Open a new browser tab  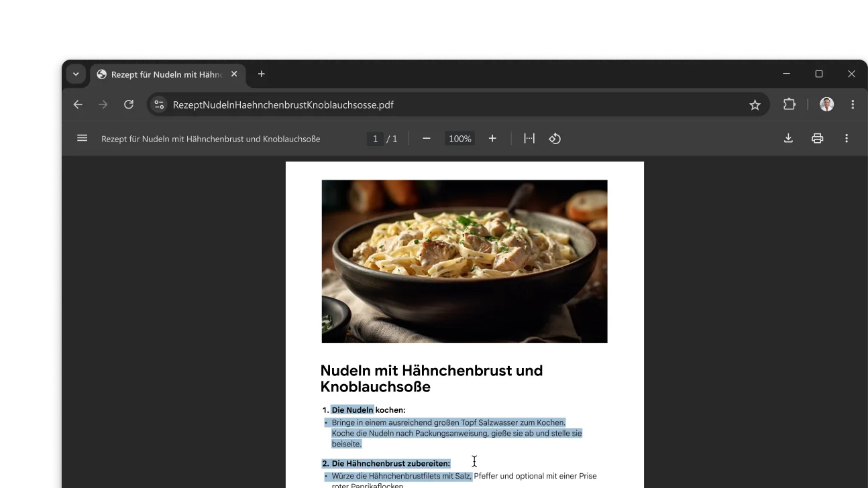[261, 74]
